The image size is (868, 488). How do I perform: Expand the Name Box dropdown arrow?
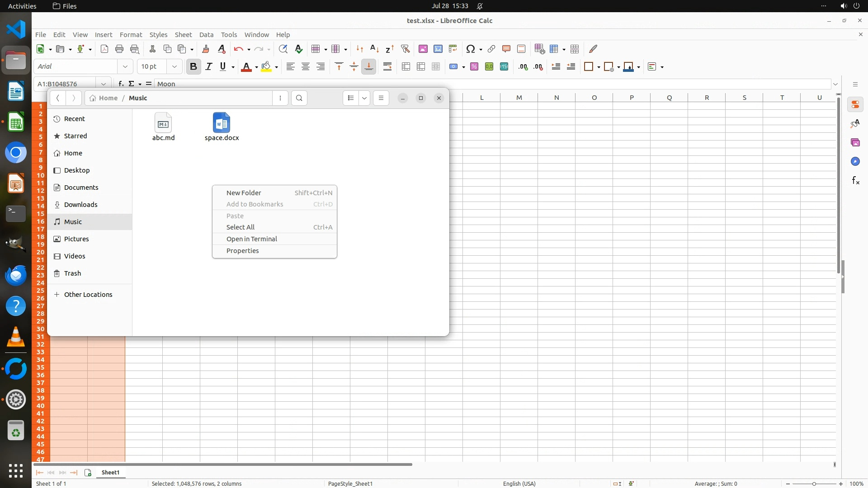[x=104, y=84]
